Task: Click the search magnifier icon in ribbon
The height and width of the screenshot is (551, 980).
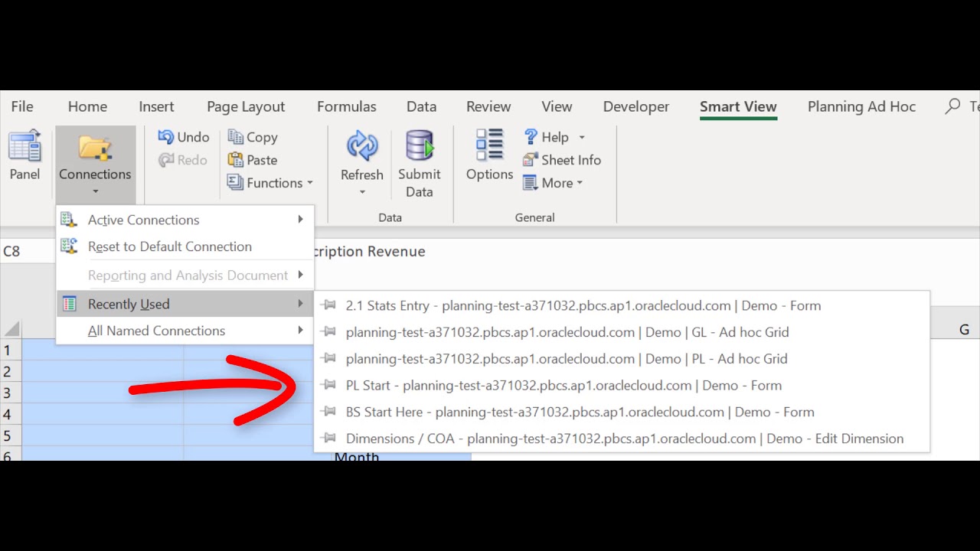Action: coord(952,106)
